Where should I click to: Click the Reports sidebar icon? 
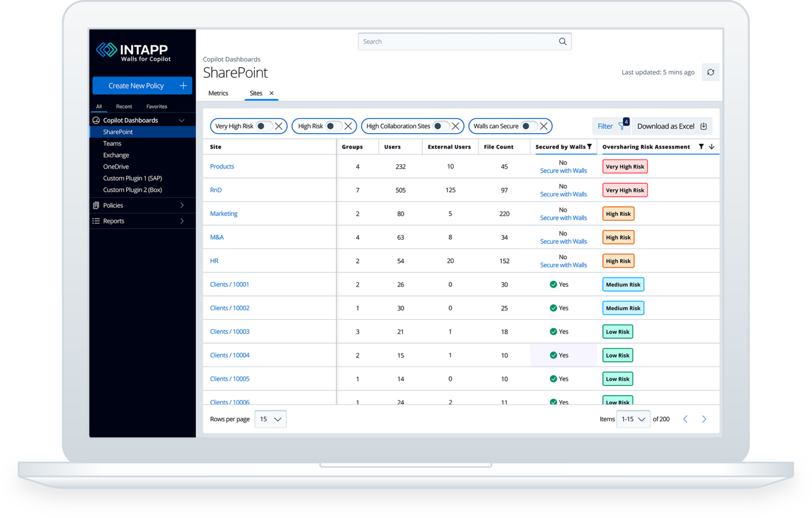click(96, 221)
